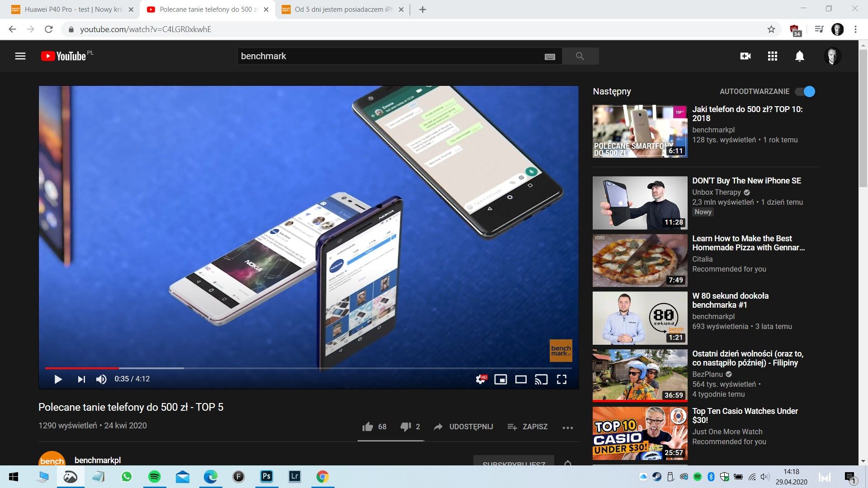Seek on the video progress bar
868x488 pixels.
tap(309, 368)
